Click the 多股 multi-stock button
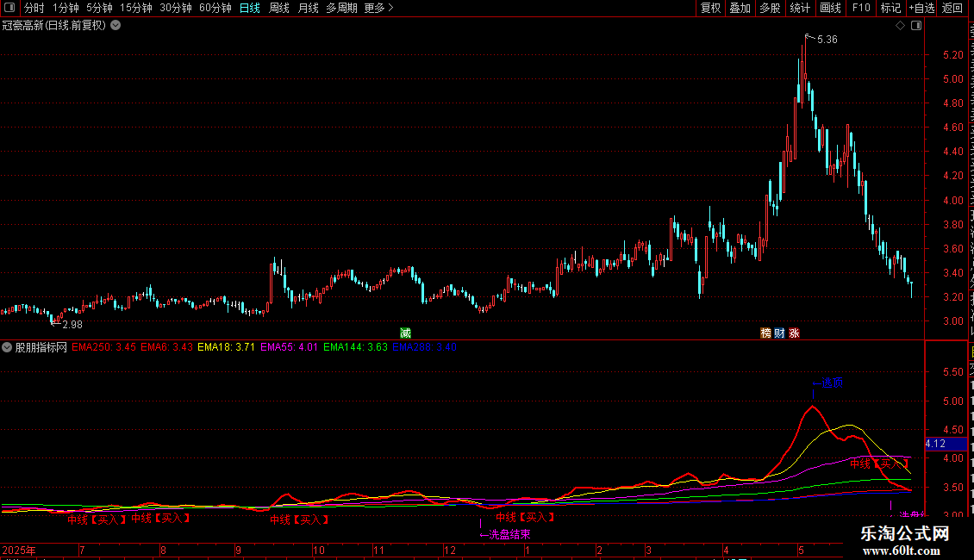The width and height of the screenshot is (974, 560). click(x=770, y=8)
